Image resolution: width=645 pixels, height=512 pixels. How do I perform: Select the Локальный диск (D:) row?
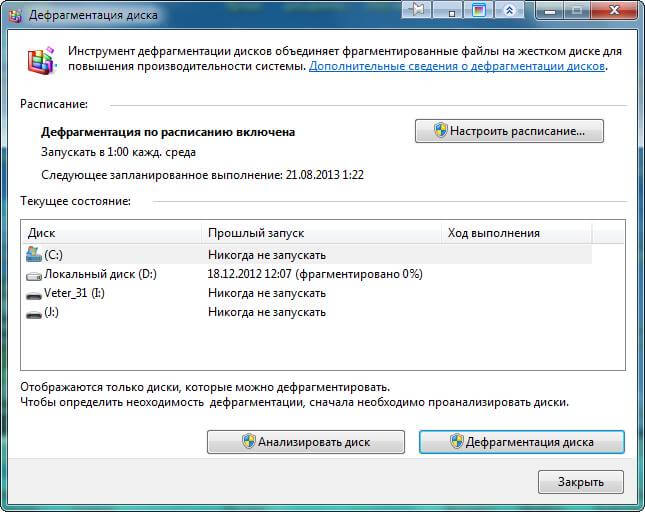pos(307,274)
